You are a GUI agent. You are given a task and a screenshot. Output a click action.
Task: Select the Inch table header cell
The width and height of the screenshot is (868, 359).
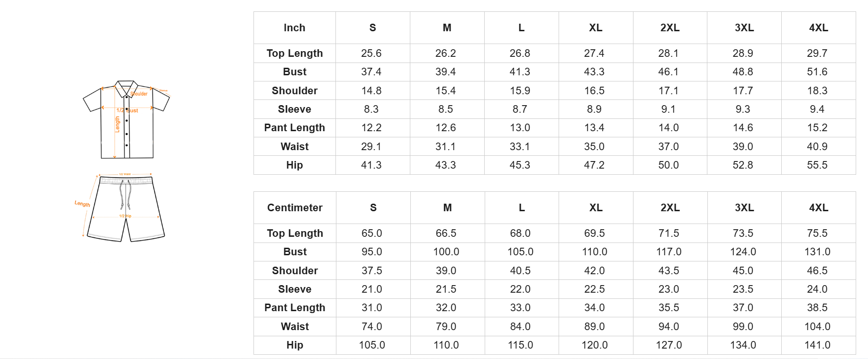click(294, 28)
